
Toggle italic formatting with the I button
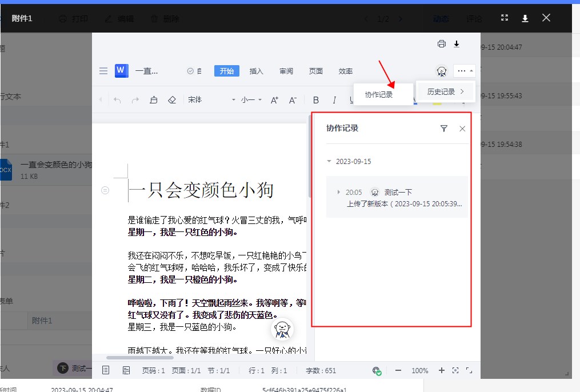pyautogui.click(x=334, y=100)
